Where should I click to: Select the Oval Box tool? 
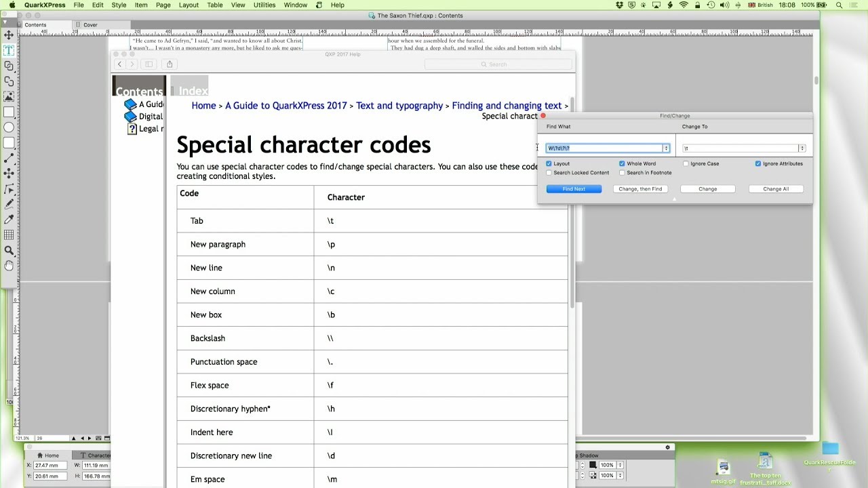click(9, 127)
